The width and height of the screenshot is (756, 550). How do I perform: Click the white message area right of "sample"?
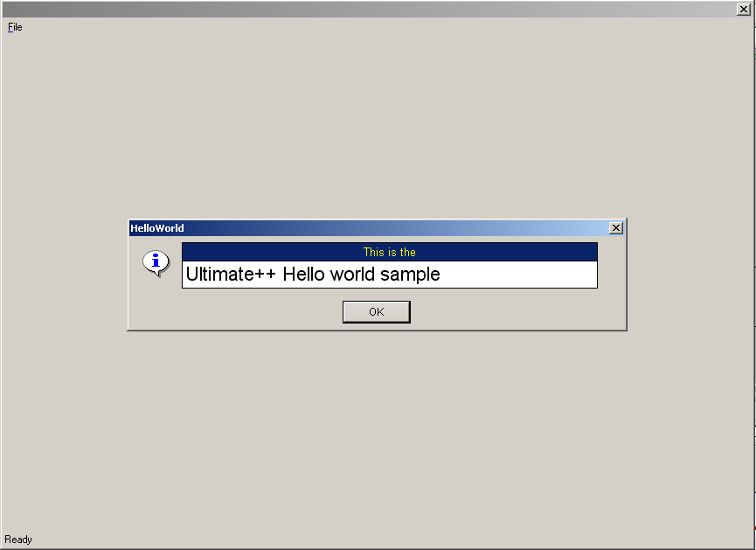[518, 275]
